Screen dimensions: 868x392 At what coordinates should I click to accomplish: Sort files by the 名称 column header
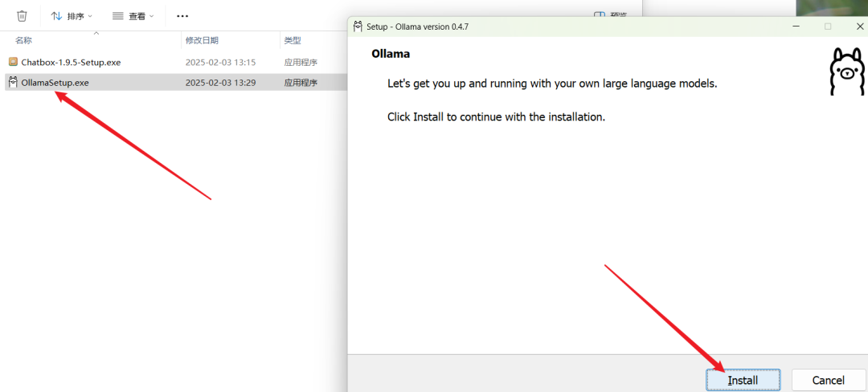coord(24,40)
